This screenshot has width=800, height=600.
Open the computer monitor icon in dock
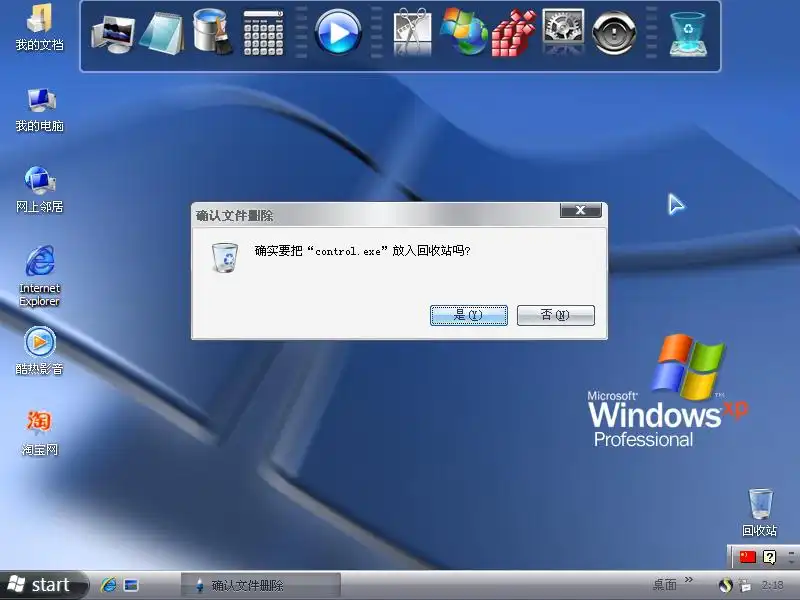coord(113,35)
